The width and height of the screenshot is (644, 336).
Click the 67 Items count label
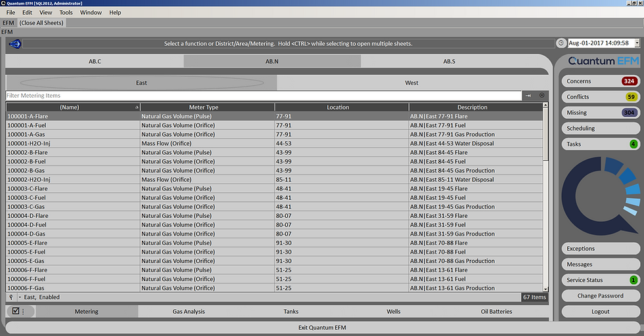[534, 297]
